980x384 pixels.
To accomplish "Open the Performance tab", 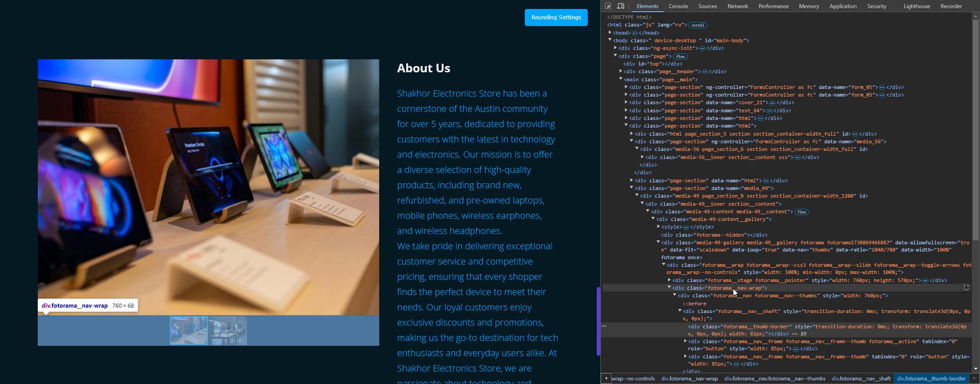I will [773, 6].
